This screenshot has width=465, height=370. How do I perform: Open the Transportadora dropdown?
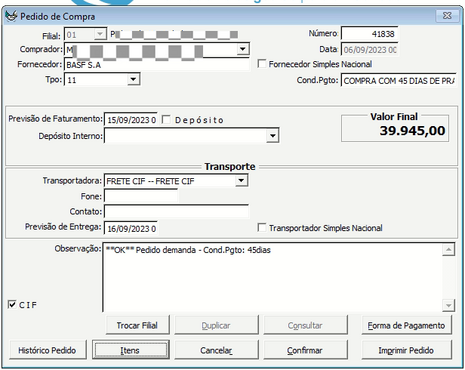coord(241,181)
